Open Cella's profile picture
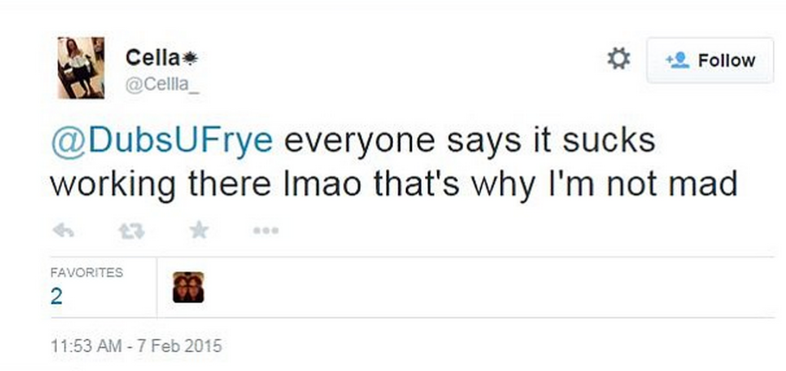This screenshot has height=371, width=786. pyautogui.click(x=81, y=67)
